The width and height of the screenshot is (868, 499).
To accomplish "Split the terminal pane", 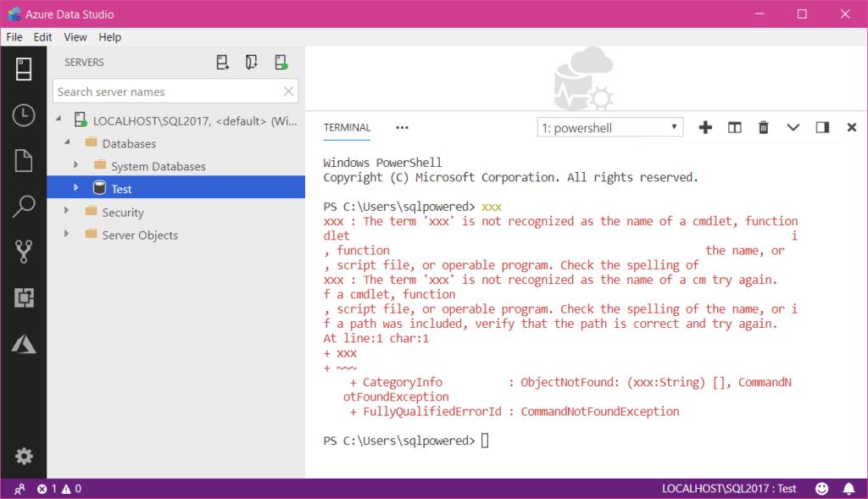I will point(735,127).
